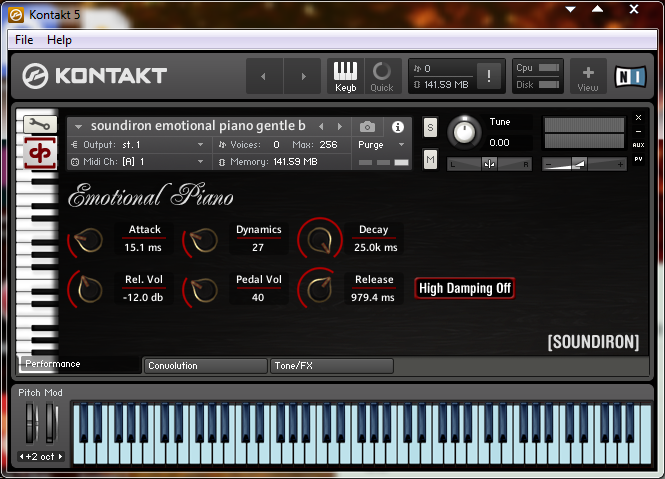Switch to the Performance tab

(79, 364)
